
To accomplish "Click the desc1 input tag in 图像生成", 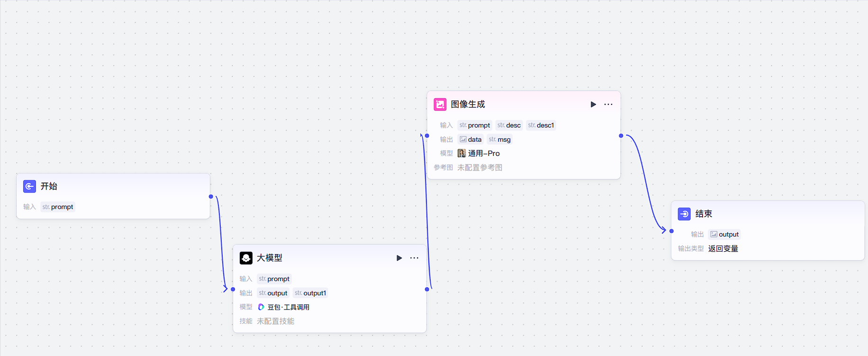I will [541, 125].
